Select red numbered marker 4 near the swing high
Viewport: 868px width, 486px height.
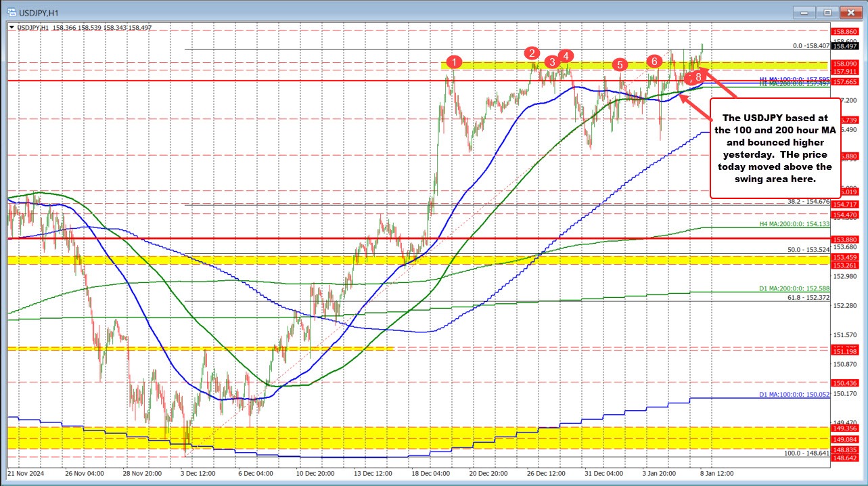tap(566, 57)
